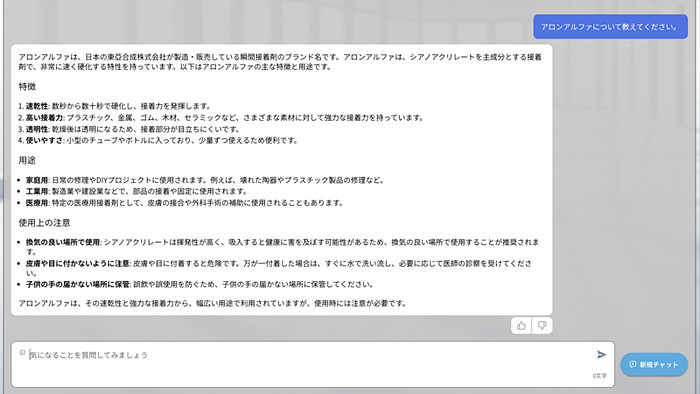Click the opening paragraph mentioning 東亞合成株式会社
Image resolution: width=700 pixels, height=394 pixels.
coord(280,62)
